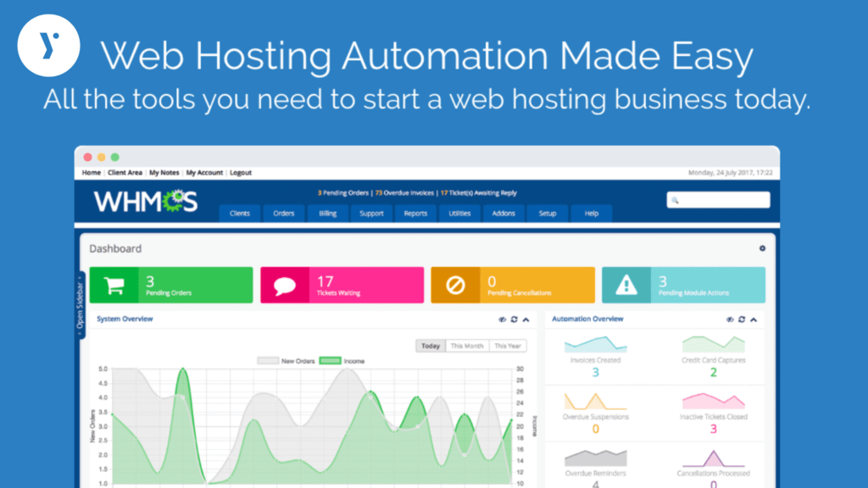Screen dimensions: 868x488
Task: Open the Billing menu
Action: [327, 213]
